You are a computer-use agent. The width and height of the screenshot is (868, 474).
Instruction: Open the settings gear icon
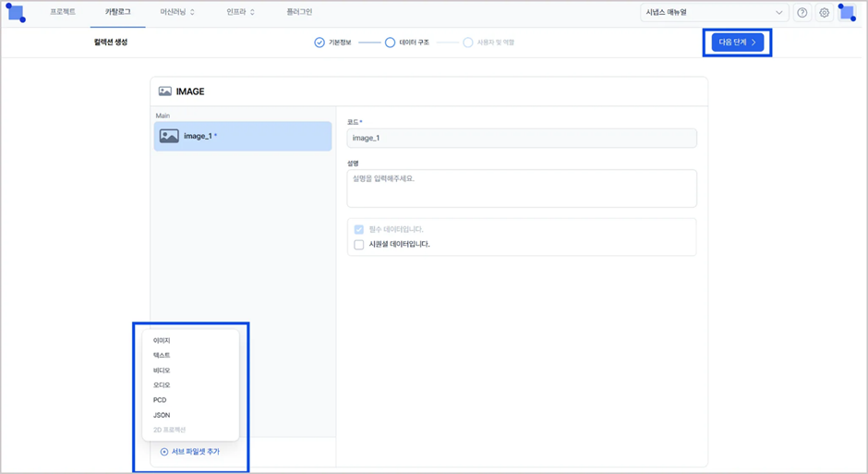825,13
